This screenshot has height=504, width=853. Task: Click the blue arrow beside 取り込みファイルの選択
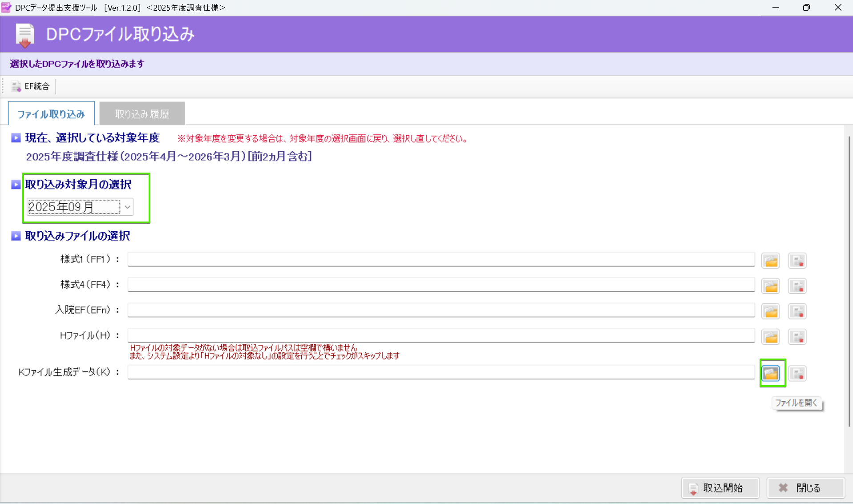(x=16, y=236)
